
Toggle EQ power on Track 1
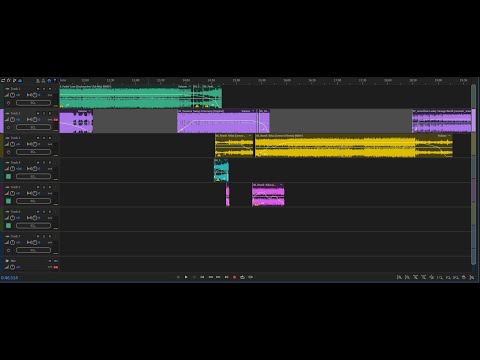point(9,103)
